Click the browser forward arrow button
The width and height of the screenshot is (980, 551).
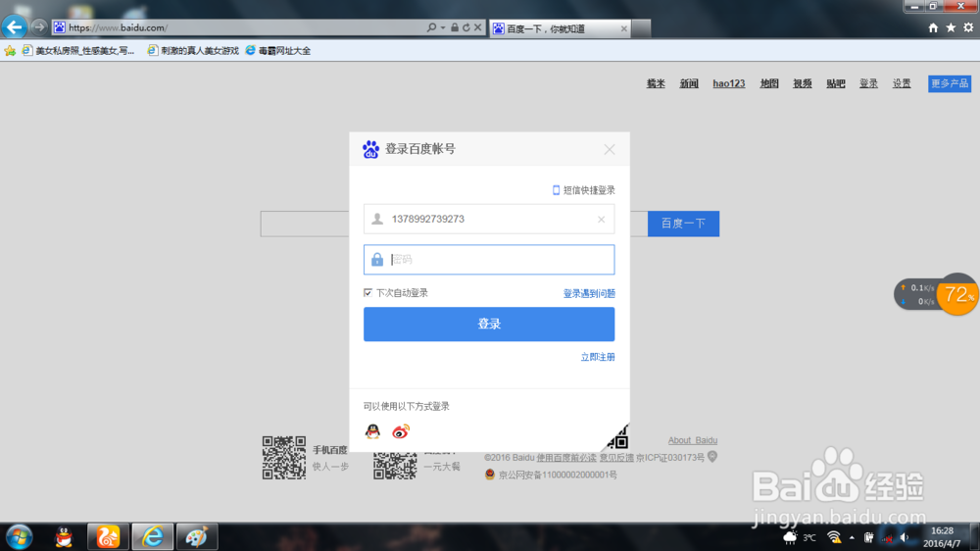(39, 26)
